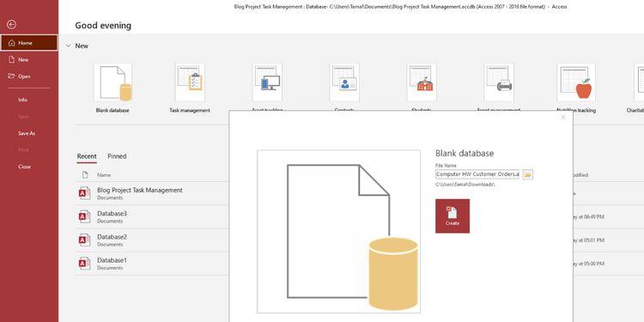
Task: Select the Blank database template icon
Action: [112, 82]
